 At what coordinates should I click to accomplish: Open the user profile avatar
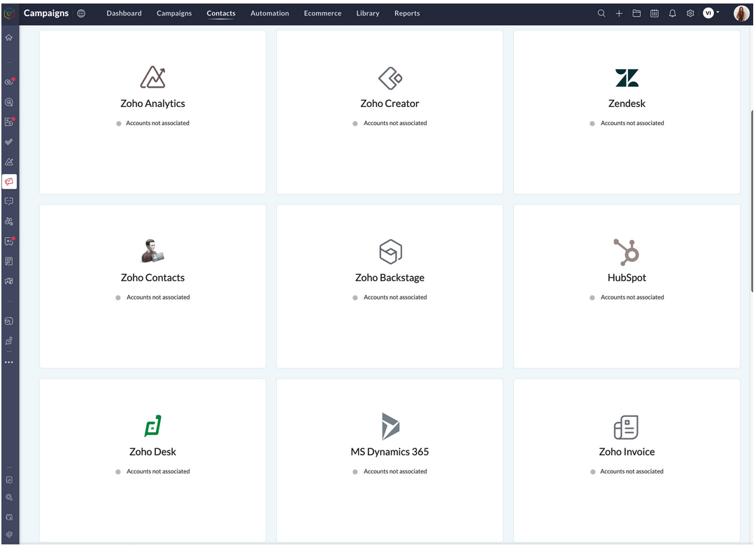[x=741, y=13]
